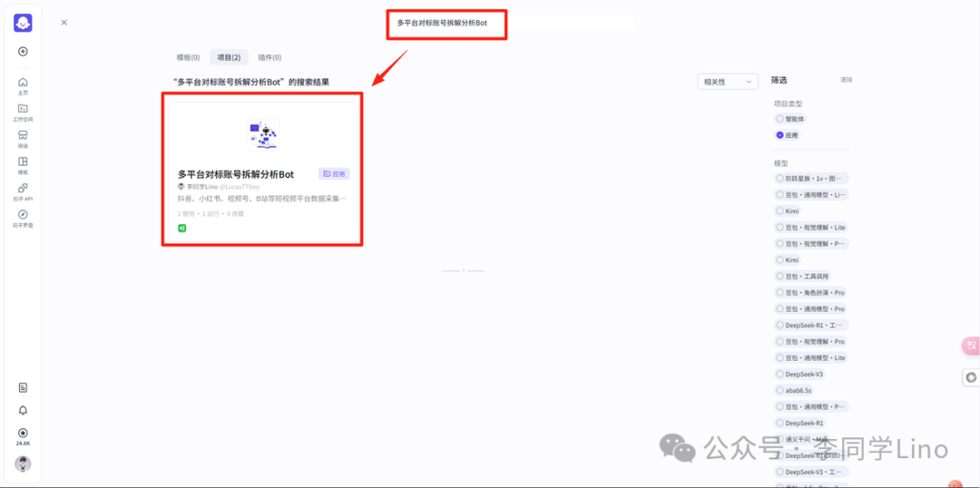The height and width of the screenshot is (488, 980).
Task: Click the card stats 1 使用・1 运行・0 收藏
Action: pyautogui.click(x=211, y=214)
